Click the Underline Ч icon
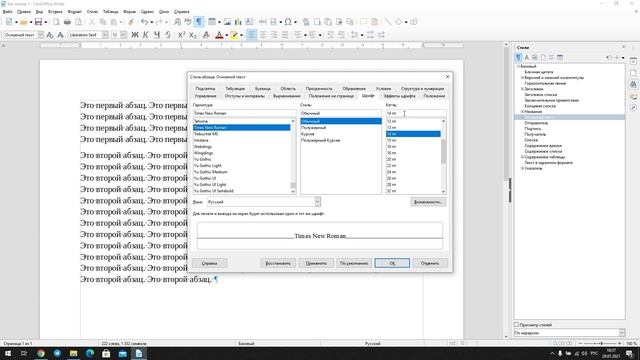This screenshot has width=640, height=360. pos(157,35)
